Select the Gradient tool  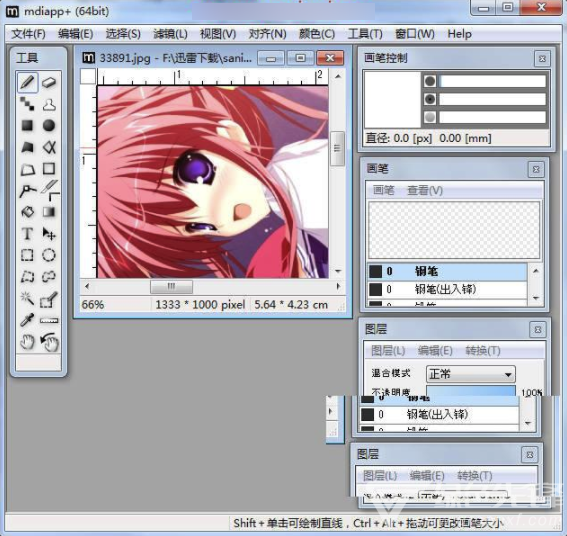click(x=49, y=212)
